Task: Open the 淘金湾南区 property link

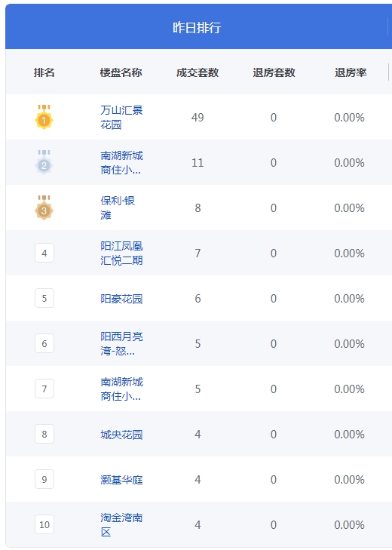Action: tap(121, 524)
